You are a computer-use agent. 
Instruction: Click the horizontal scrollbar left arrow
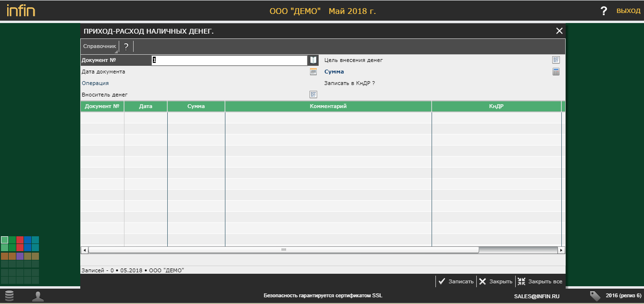(84, 250)
